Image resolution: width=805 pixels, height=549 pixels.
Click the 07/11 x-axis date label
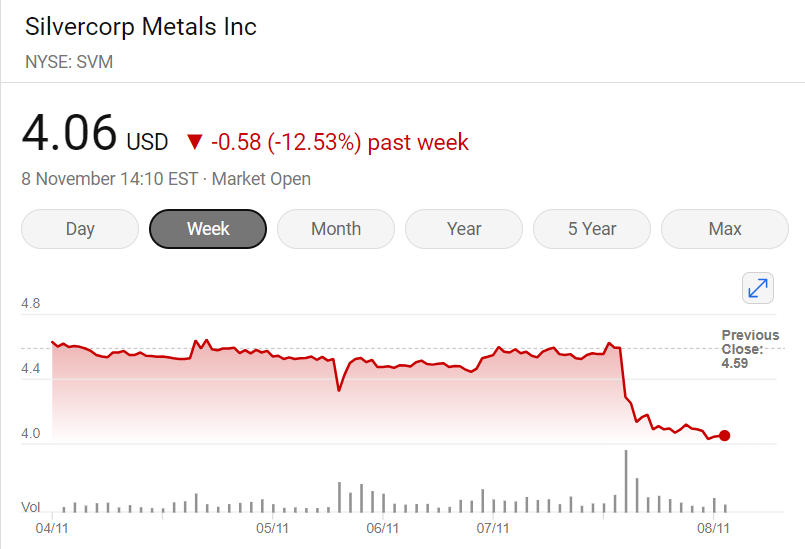[x=493, y=527]
